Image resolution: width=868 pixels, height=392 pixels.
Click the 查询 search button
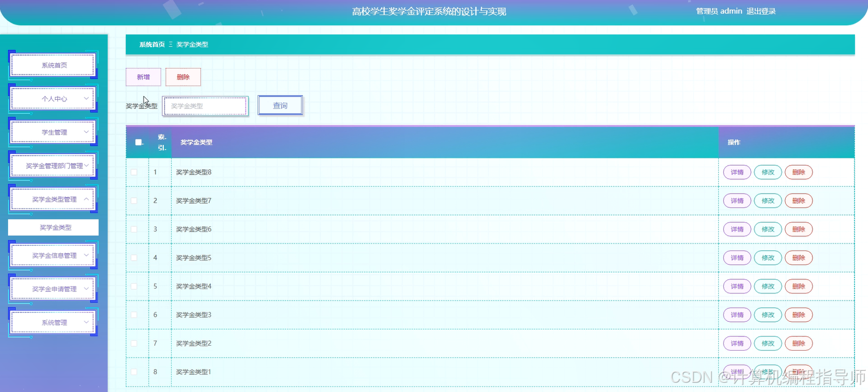(x=280, y=106)
